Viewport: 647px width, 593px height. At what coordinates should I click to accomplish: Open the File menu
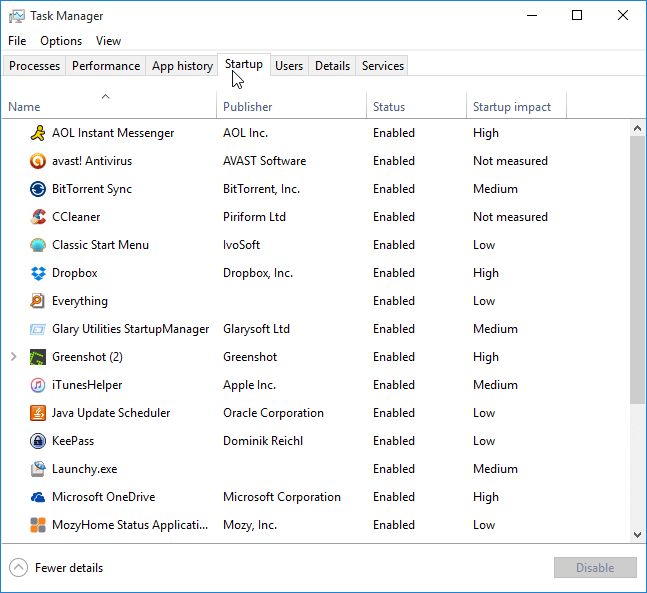point(17,41)
